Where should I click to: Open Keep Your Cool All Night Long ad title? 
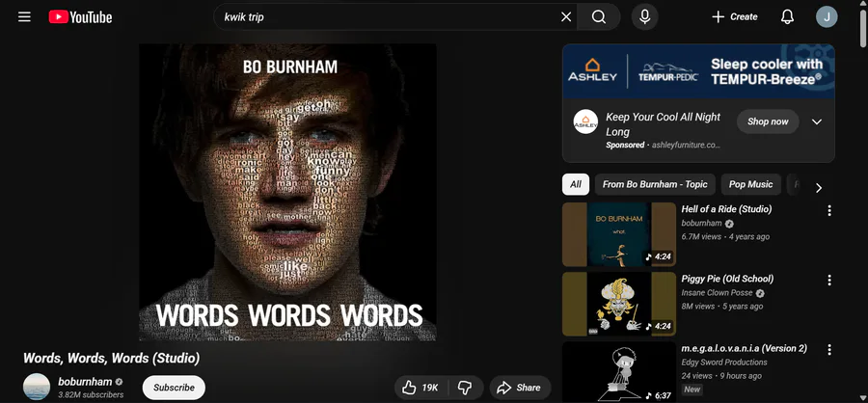coord(664,124)
